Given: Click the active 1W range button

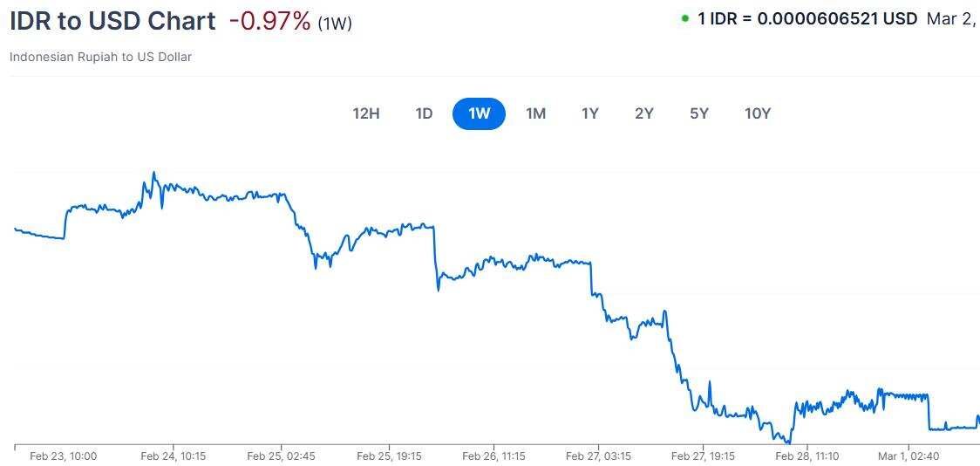Looking at the screenshot, I should (x=479, y=113).
